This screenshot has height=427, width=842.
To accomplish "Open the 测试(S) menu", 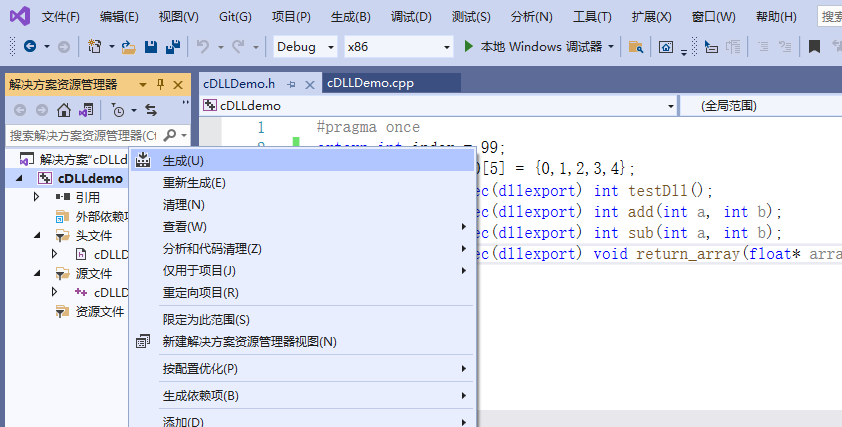I will point(471,17).
